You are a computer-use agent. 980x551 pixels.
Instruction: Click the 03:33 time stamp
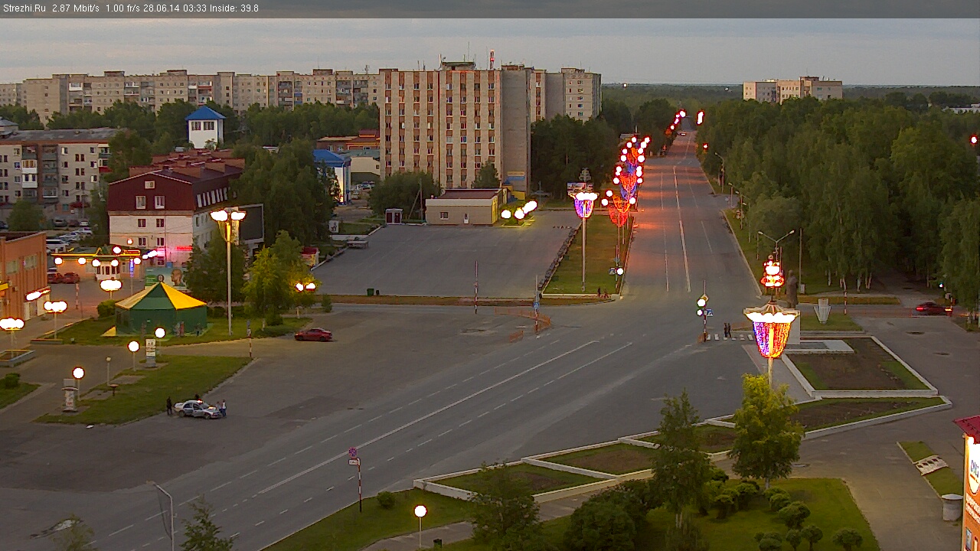tap(196, 8)
